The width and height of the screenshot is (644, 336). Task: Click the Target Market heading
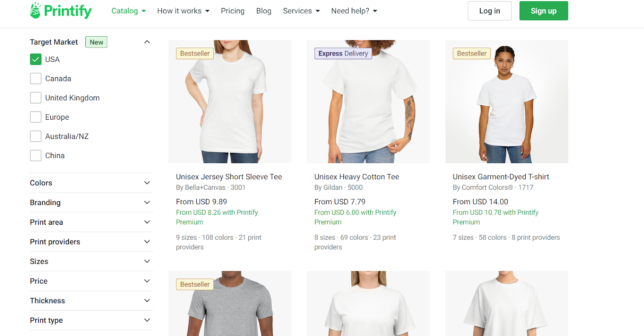pyautogui.click(x=54, y=42)
